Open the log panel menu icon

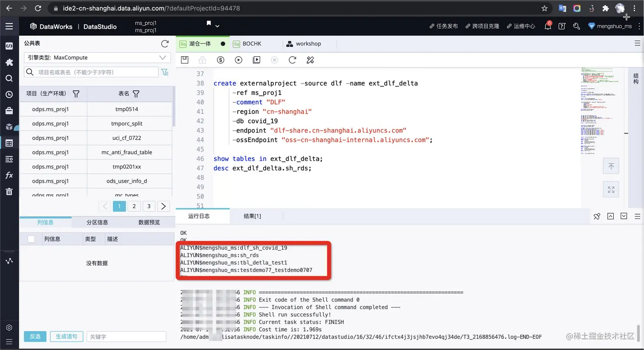click(x=638, y=216)
